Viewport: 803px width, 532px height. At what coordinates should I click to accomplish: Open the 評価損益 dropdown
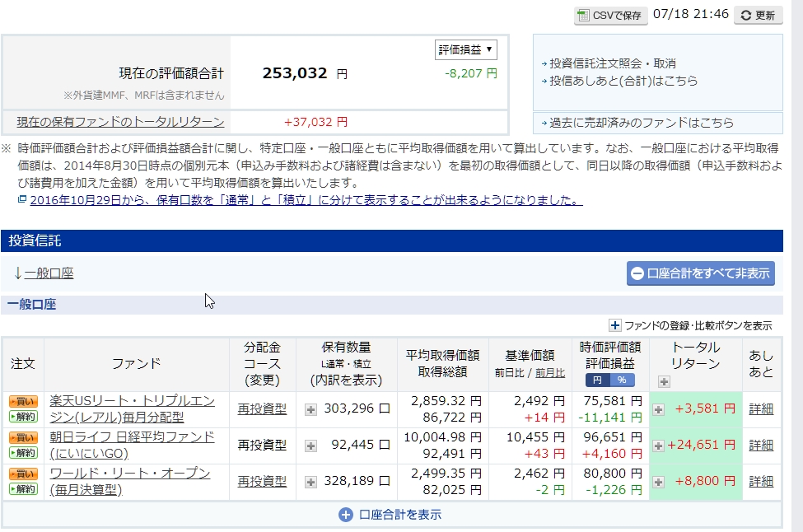(465, 49)
